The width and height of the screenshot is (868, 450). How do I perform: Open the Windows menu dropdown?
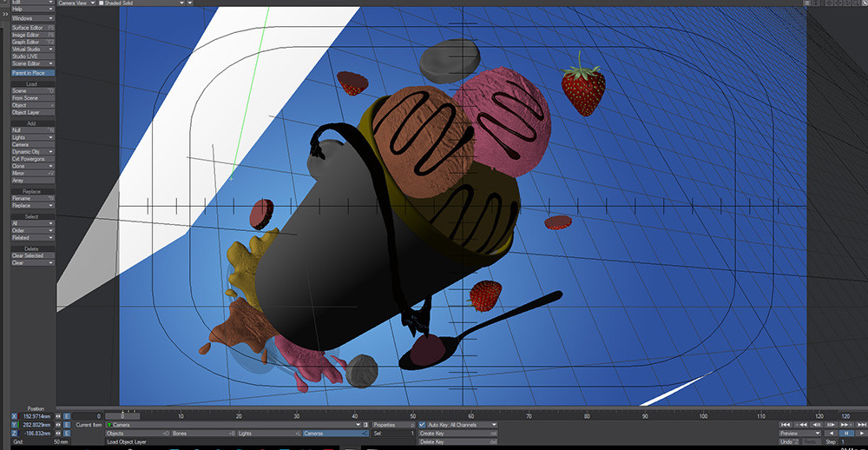[x=33, y=18]
